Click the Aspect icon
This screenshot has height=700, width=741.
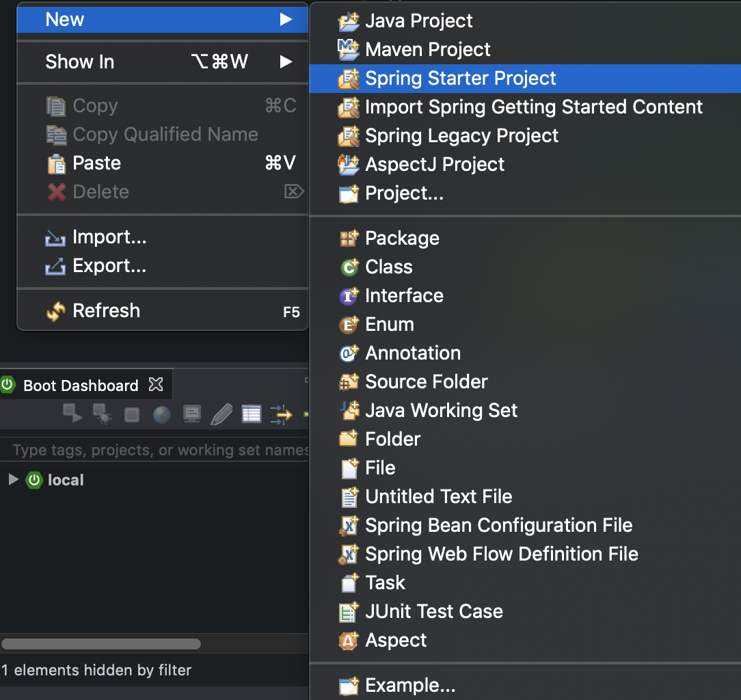tap(349, 641)
